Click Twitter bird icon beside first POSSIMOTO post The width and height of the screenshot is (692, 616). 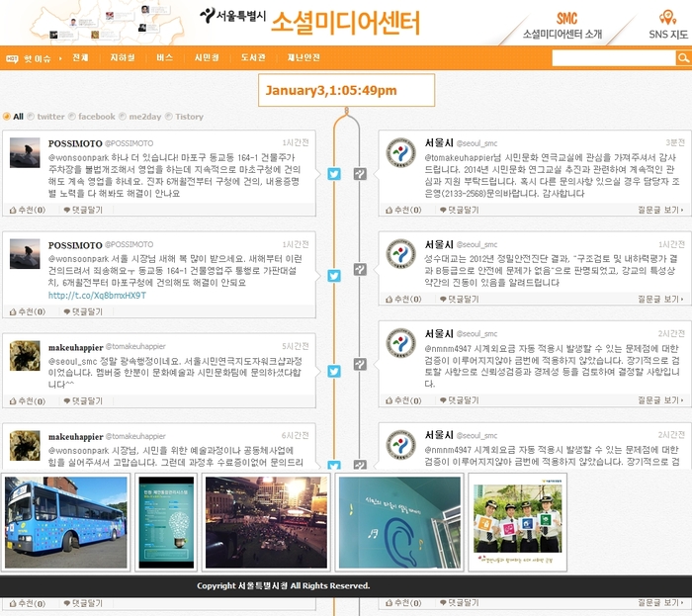[334, 174]
